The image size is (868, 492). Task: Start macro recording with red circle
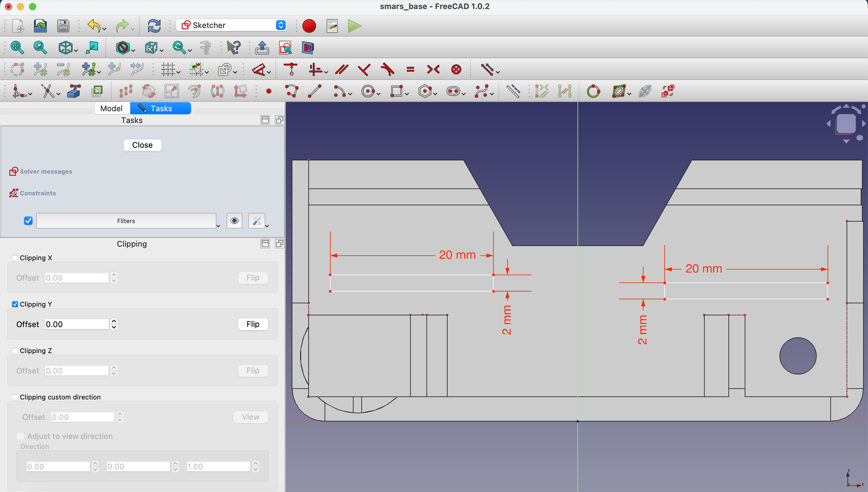click(309, 26)
